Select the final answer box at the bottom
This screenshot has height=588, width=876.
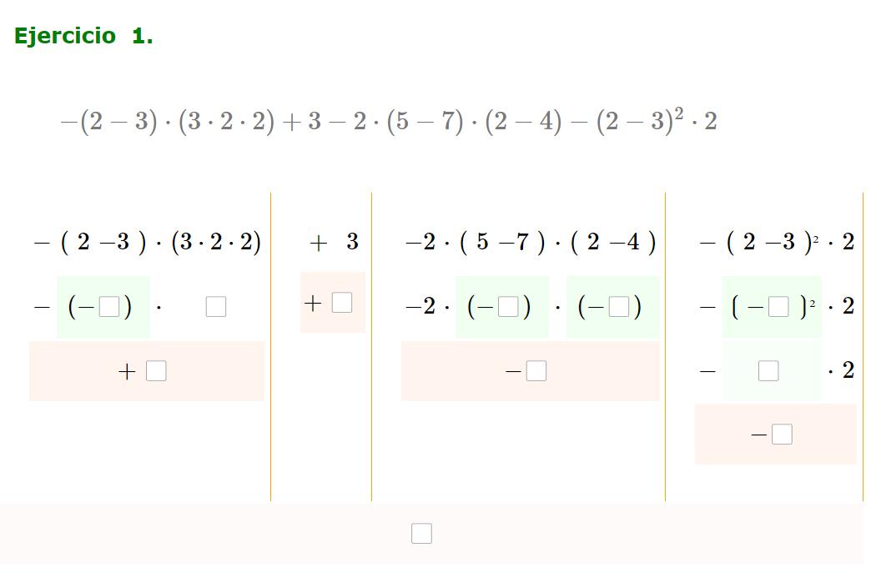pyautogui.click(x=421, y=533)
